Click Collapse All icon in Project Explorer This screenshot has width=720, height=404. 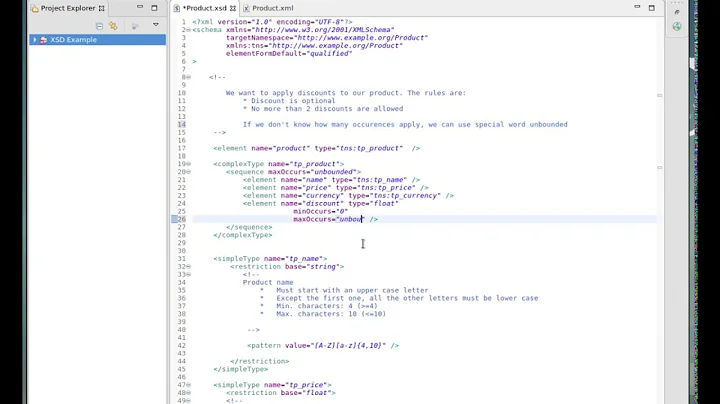(99, 26)
